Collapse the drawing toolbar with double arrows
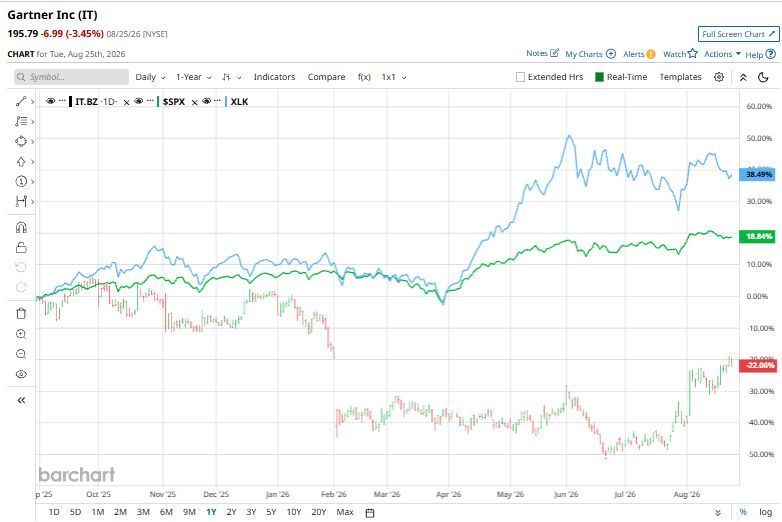Viewport: 782px width, 522px height. point(21,400)
